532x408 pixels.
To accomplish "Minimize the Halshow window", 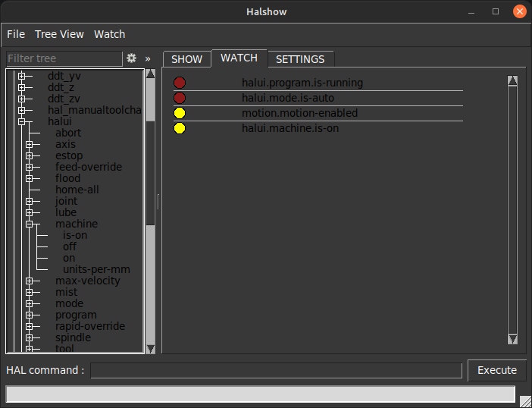I will pyautogui.click(x=471, y=12).
